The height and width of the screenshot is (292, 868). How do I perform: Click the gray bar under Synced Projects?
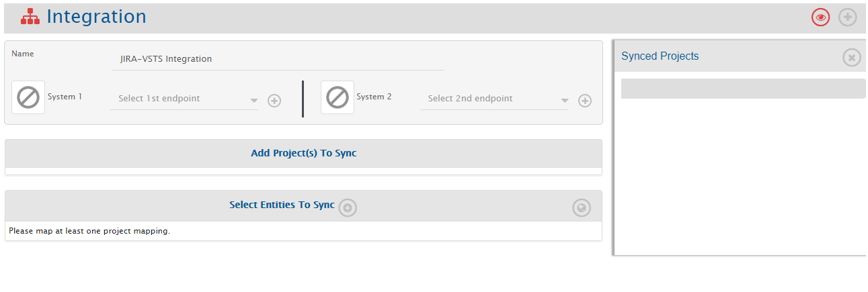(742, 89)
